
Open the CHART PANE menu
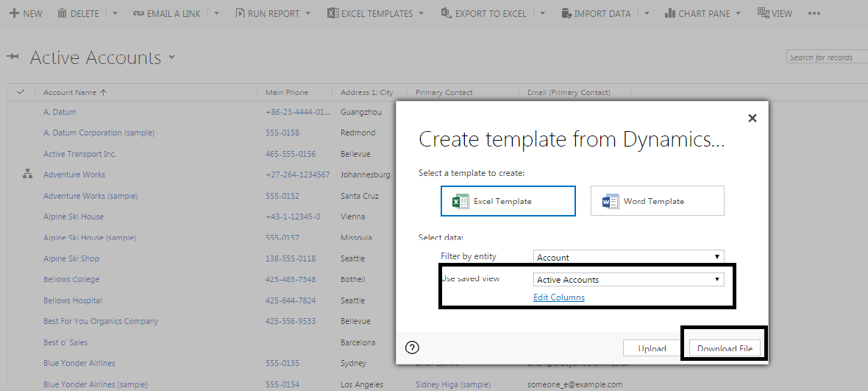(702, 13)
